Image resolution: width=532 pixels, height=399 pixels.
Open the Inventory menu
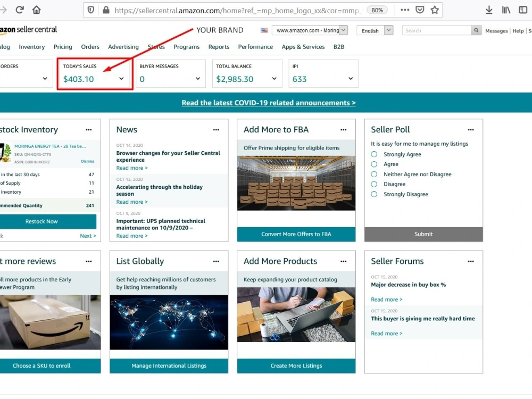[31, 47]
